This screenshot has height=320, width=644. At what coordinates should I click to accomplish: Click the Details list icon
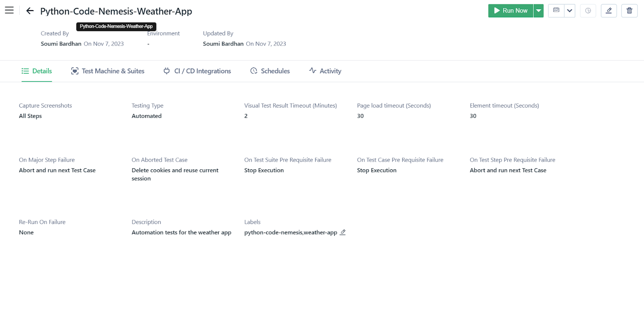tap(25, 71)
